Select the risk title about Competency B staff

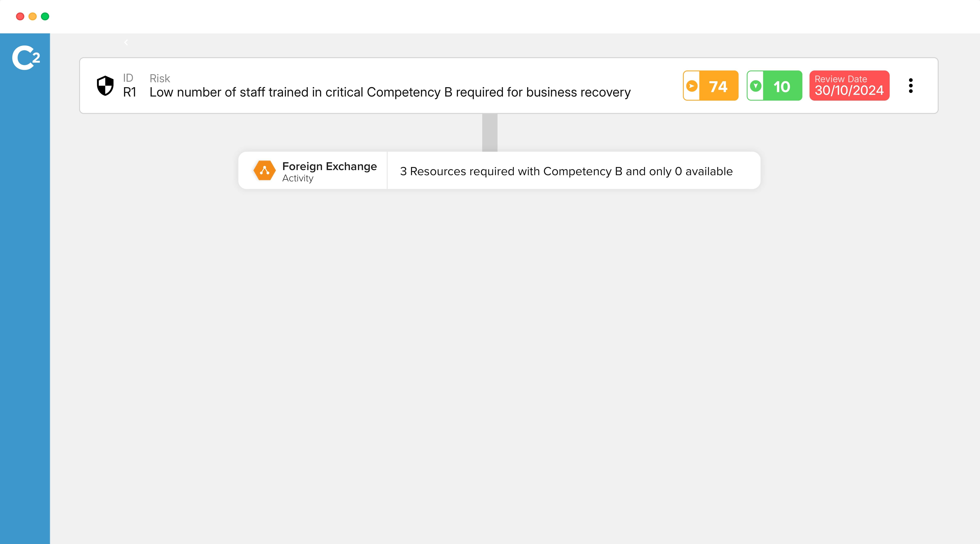click(x=390, y=92)
